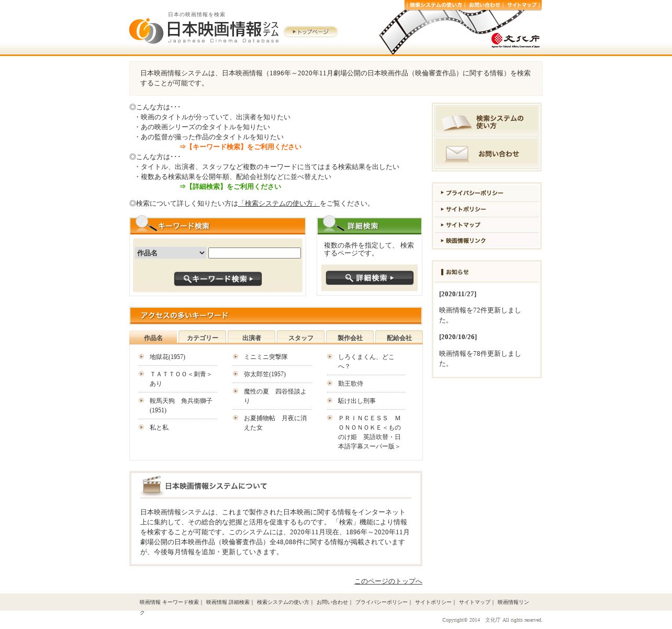672x629 pixels.
Task: Open しろくまくん、どこへ？ keyword
Action: (x=366, y=362)
